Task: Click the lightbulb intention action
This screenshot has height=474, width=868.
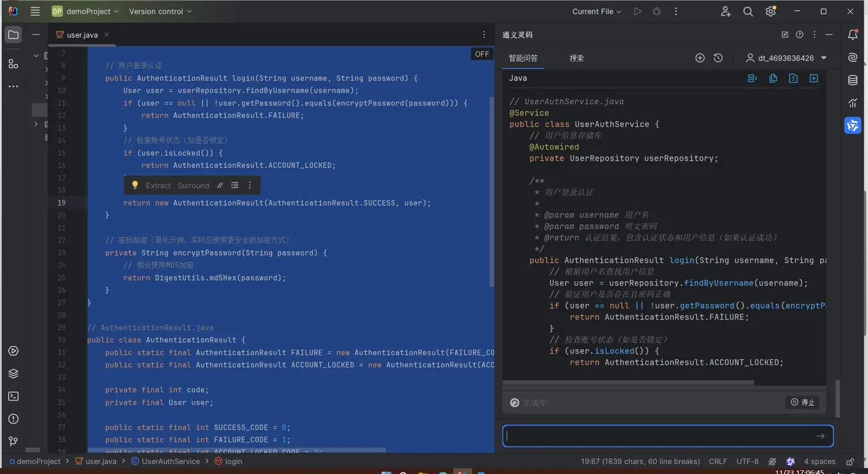Action: pos(135,185)
